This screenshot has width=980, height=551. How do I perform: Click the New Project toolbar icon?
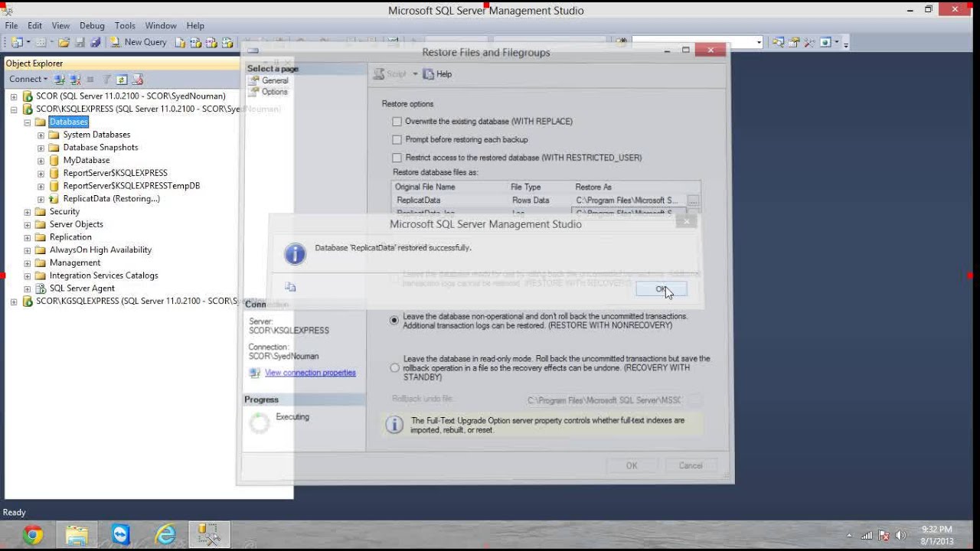[17, 42]
